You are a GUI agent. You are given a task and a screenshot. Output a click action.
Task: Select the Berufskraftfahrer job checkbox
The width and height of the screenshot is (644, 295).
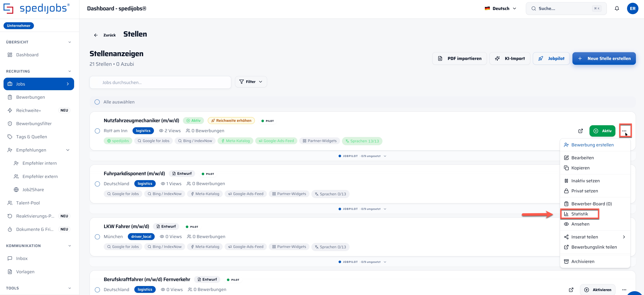click(98, 290)
